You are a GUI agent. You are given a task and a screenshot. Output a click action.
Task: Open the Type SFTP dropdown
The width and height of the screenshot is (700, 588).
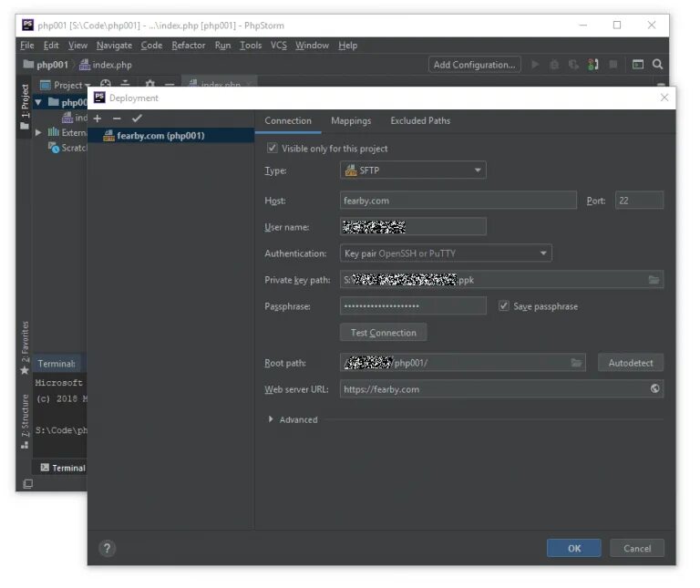pyautogui.click(x=413, y=170)
